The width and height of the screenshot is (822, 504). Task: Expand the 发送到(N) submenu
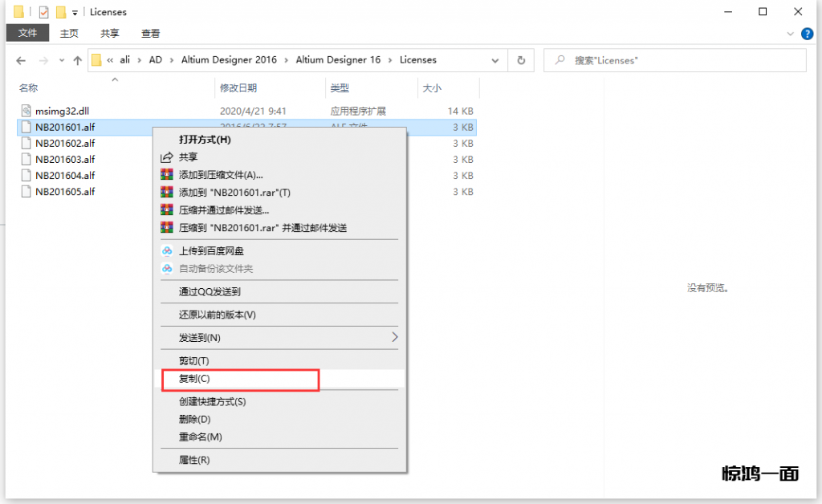393,338
